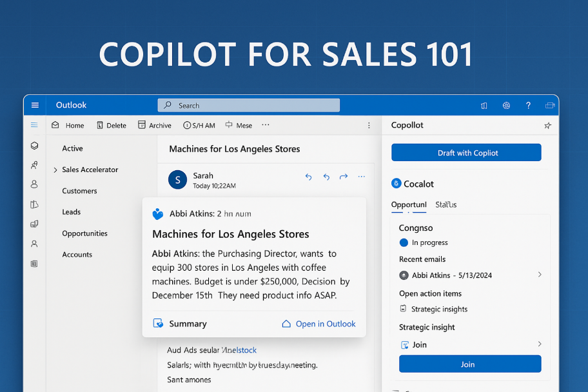Click the Draft with Copilot button
The image size is (588, 392).
(x=465, y=152)
